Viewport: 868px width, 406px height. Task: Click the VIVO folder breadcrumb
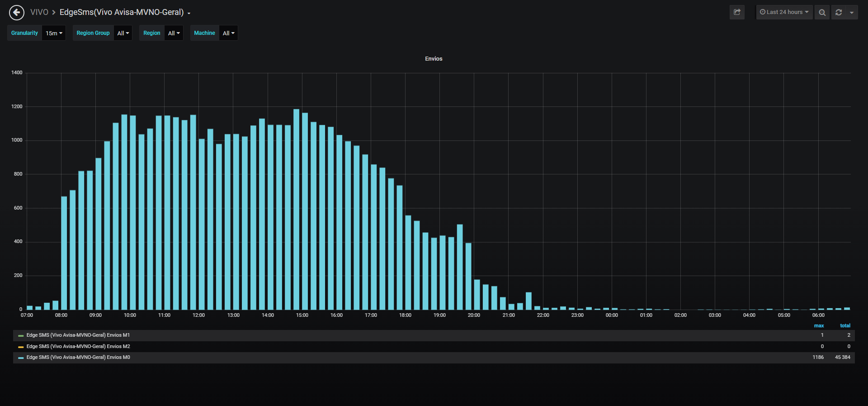pyautogui.click(x=39, y=12)
